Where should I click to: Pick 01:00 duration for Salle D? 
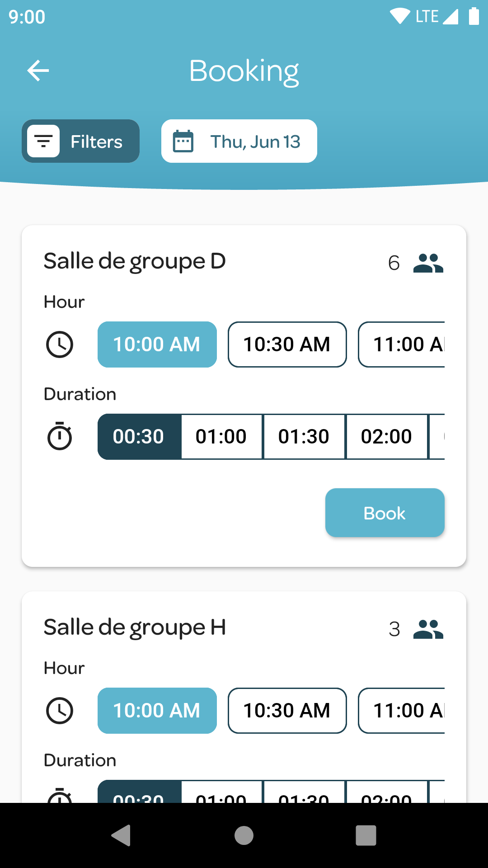221,437
